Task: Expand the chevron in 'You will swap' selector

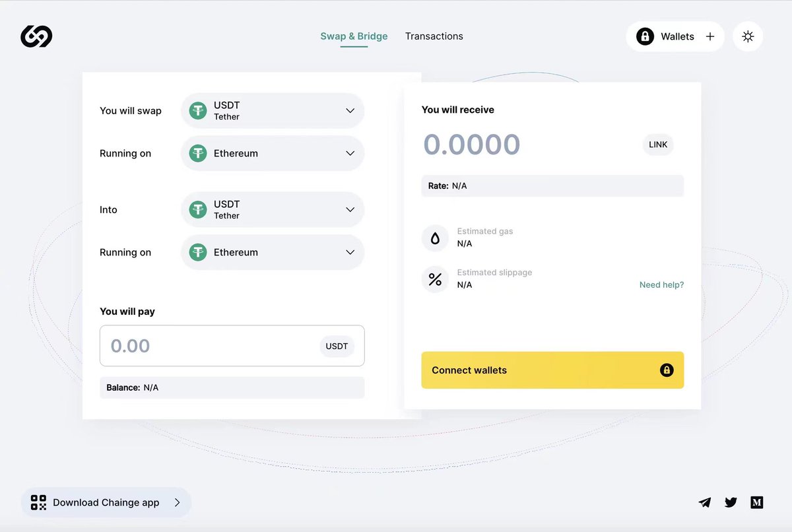Action: [350, 110]
